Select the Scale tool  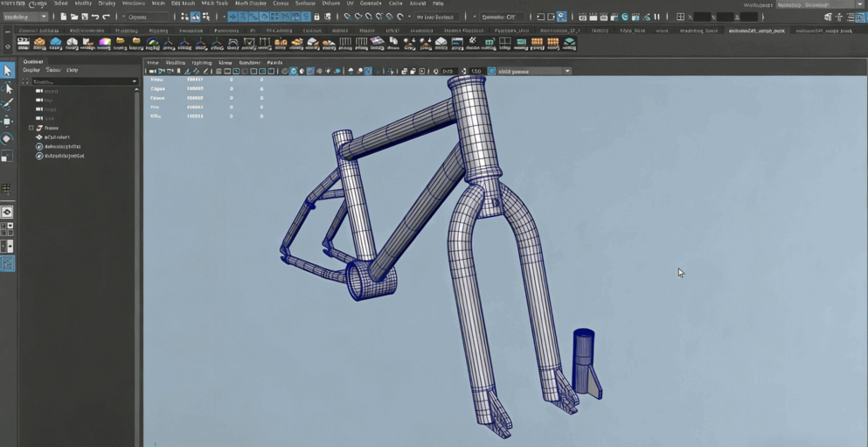pos(8,157)
